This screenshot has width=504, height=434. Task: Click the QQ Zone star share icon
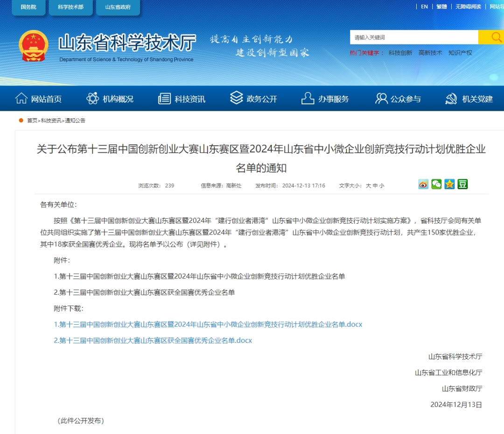pyautogui.click(x=449, y=184)
